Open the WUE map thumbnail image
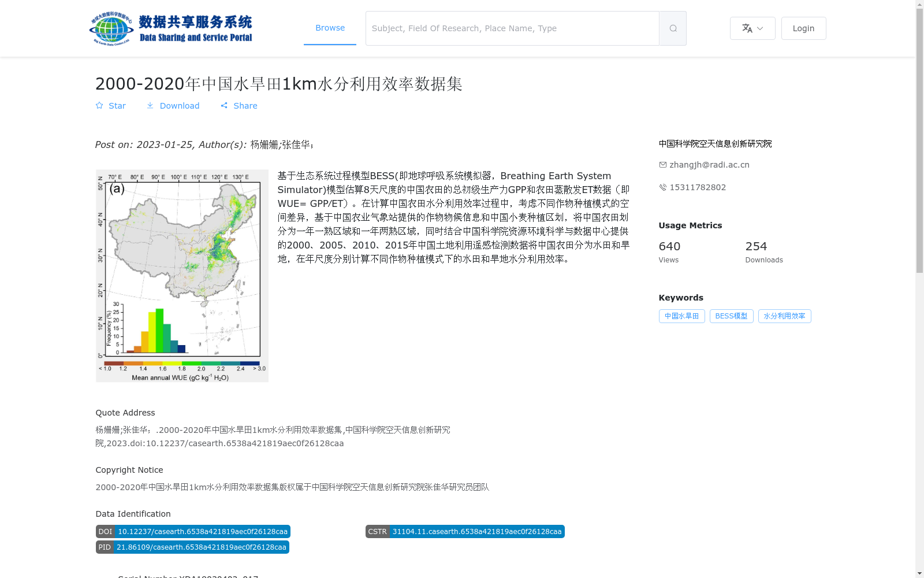 tap(182, 276)
